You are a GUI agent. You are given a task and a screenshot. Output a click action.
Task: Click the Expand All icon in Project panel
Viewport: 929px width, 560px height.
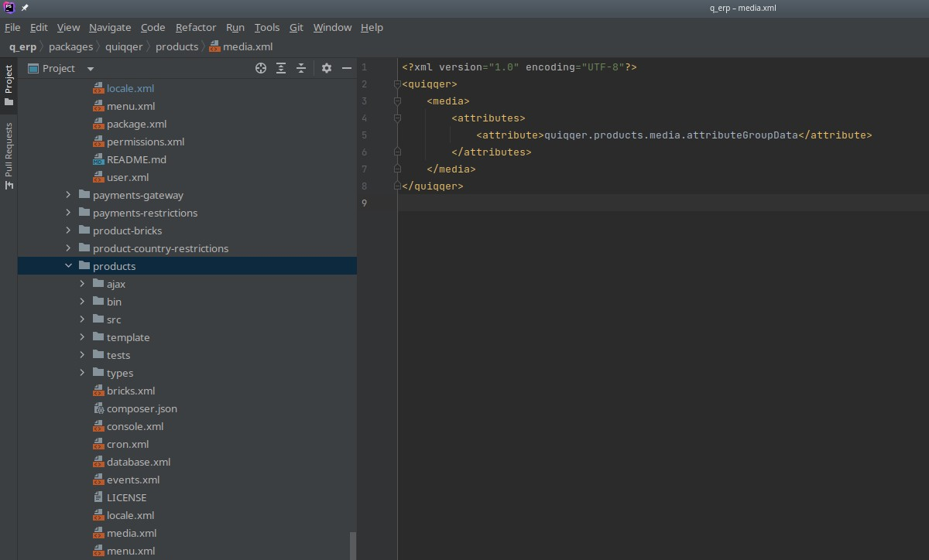tap(281, 68)
